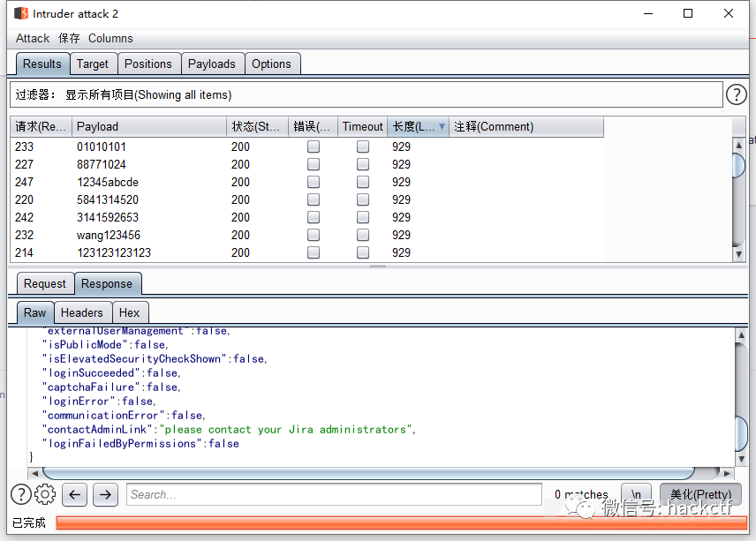Open help icon beside search bar
The image size is (756, 541).
click(20, 494)
